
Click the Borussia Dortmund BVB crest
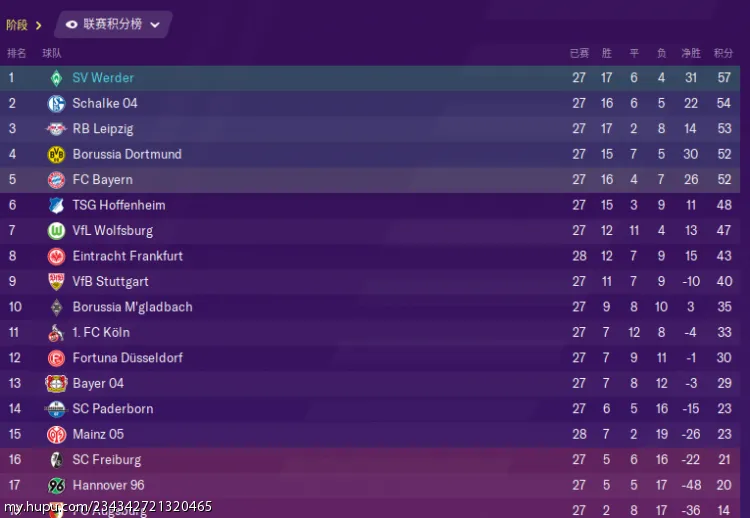tap(56, 154)
